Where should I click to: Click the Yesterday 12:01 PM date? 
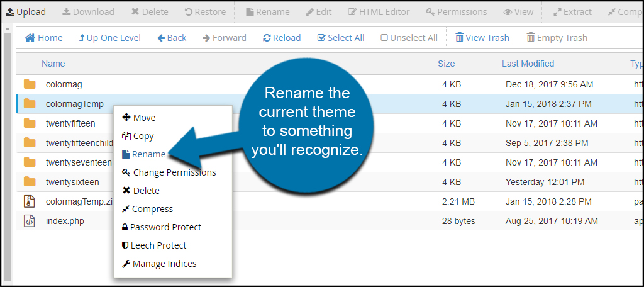(545, 182)
